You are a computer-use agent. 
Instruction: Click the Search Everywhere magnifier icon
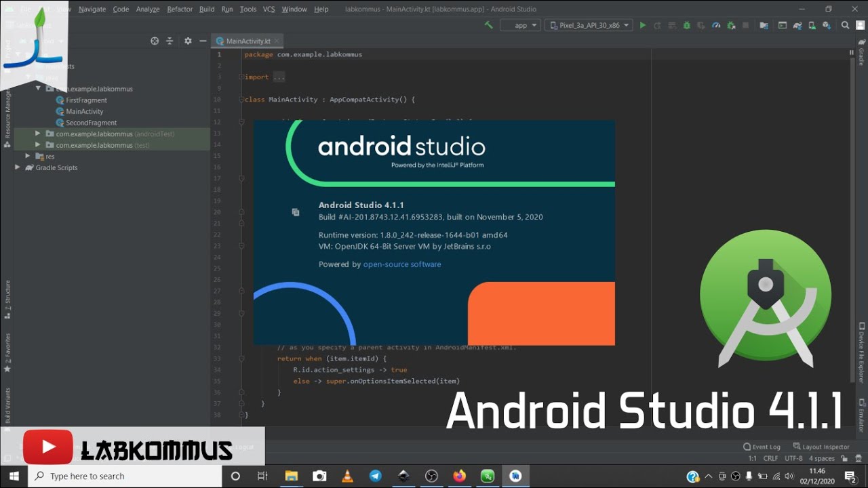point(845,25)
